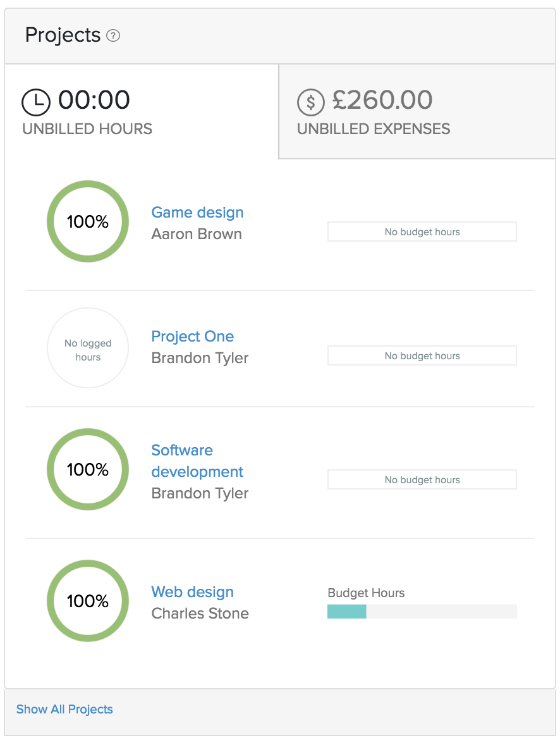The width and height of the screenshot is (560, 740).
Task: Open the Software development project
Action: coord(197,461)
